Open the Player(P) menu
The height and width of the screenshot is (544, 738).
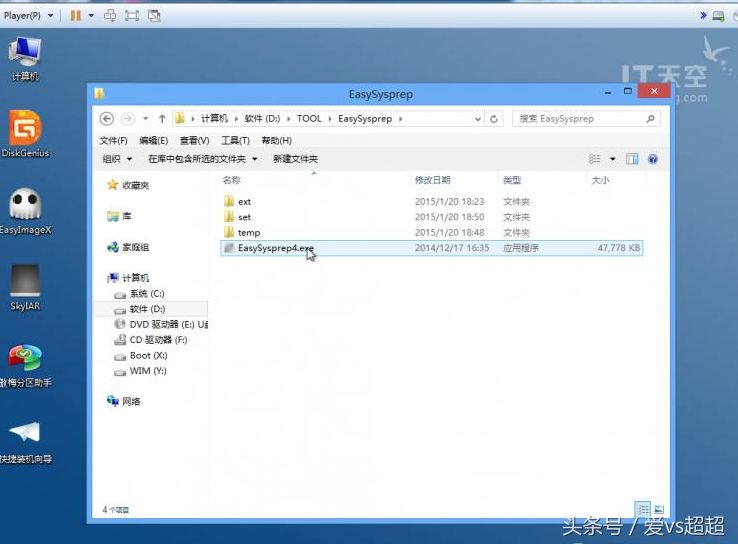pyautogui.click(x=28, y=16)
